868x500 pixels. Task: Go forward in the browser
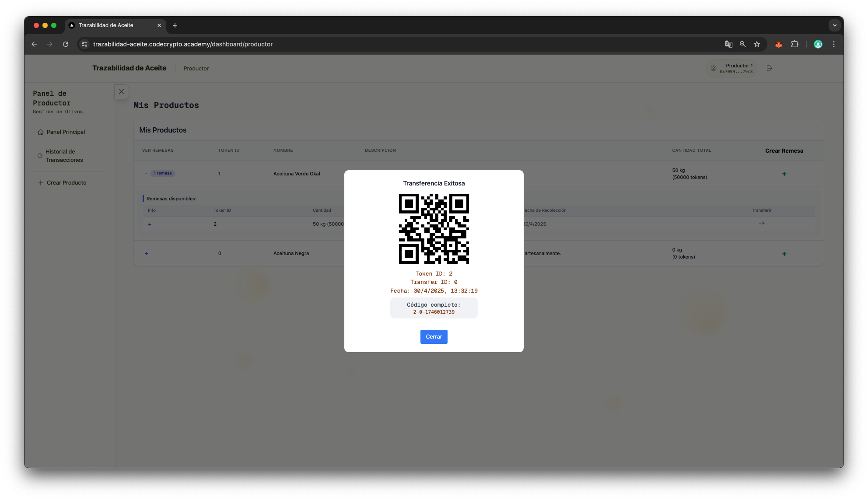point(50,44)
